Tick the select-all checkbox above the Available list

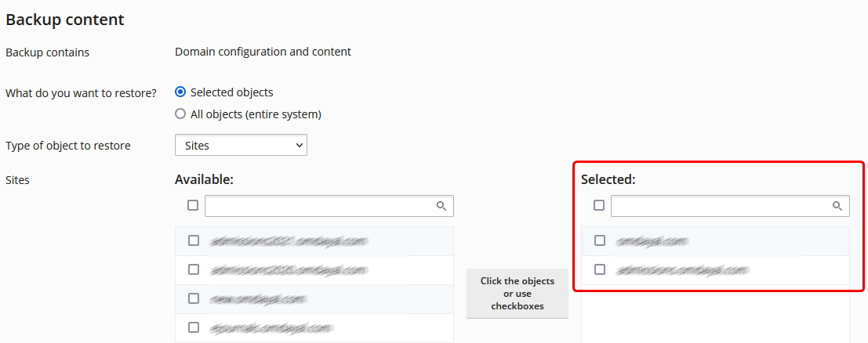[x=193, y=205]
